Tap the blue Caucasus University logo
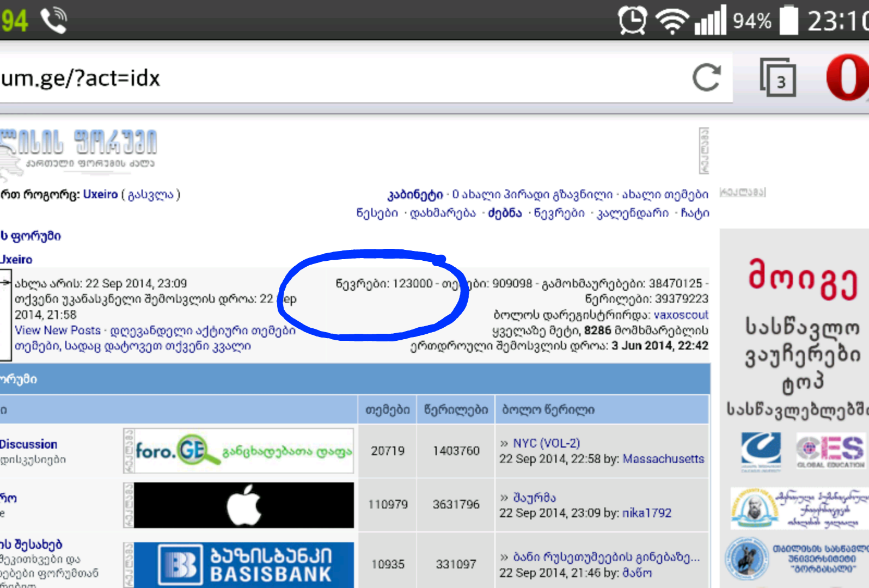This screenshot has height=588, width=869. coord(761,451)
